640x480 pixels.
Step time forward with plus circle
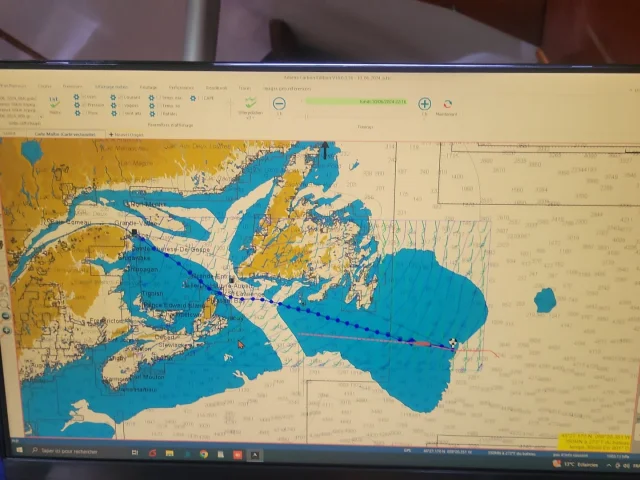424,104
